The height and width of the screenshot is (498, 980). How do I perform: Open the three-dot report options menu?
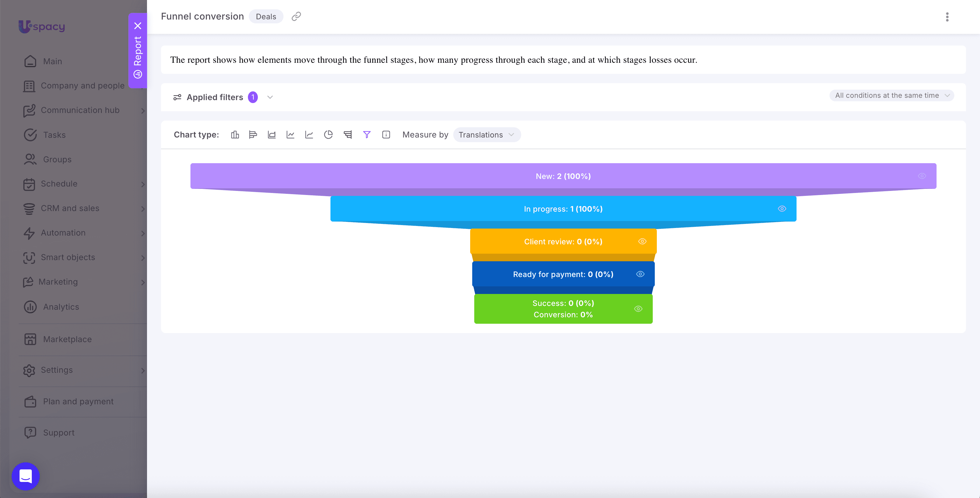pyautogui.click(x=947, y=17)
